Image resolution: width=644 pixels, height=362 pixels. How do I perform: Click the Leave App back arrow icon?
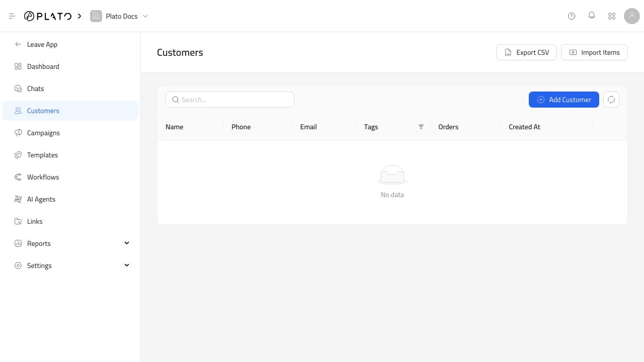coord(18,44)
